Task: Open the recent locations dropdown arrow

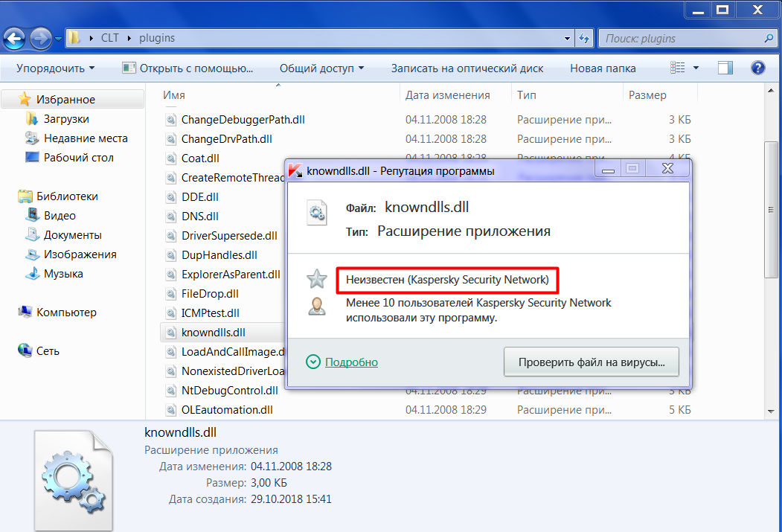Action: click(58, 39)
